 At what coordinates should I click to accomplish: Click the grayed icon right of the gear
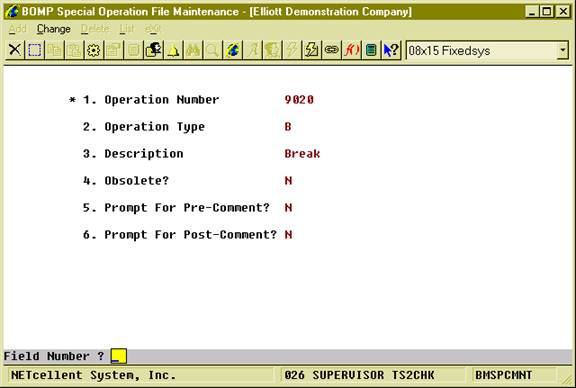tap(114, 50)
